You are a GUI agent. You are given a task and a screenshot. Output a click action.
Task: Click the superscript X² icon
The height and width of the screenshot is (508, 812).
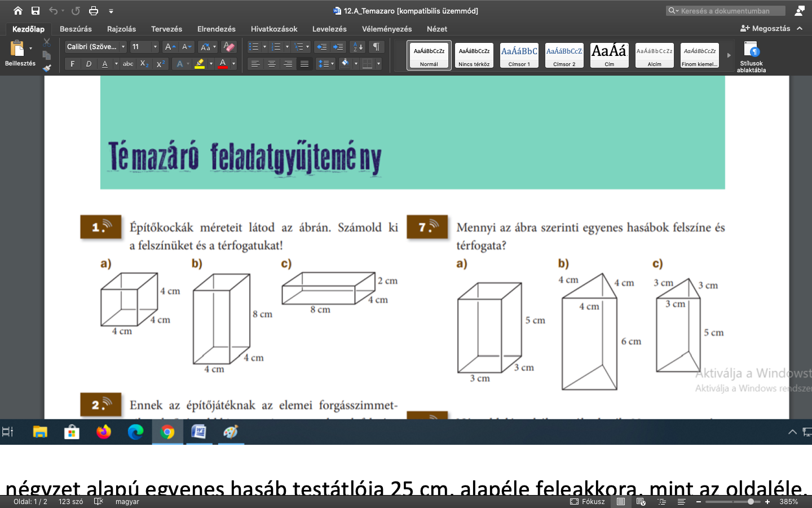(161, 64)
